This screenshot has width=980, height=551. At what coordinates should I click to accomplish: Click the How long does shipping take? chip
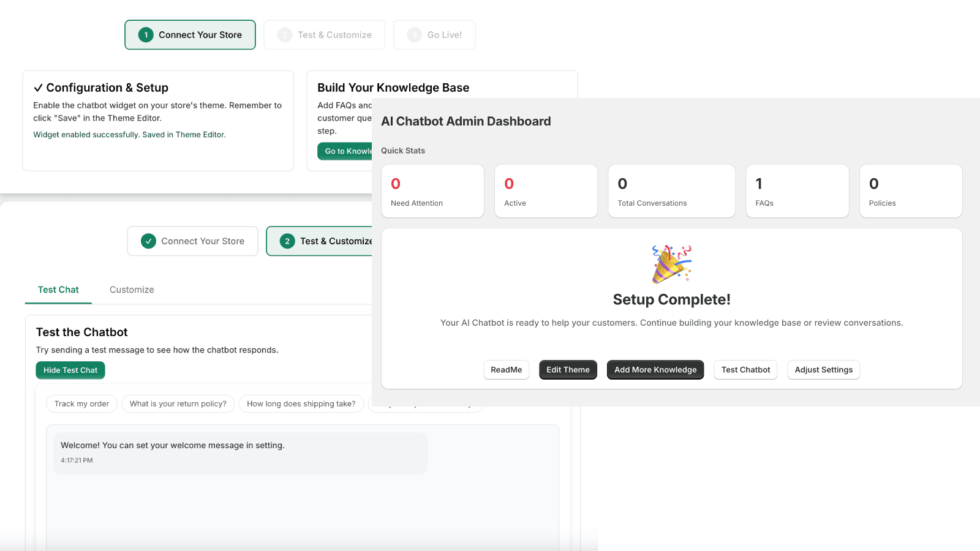click(301, 403)
